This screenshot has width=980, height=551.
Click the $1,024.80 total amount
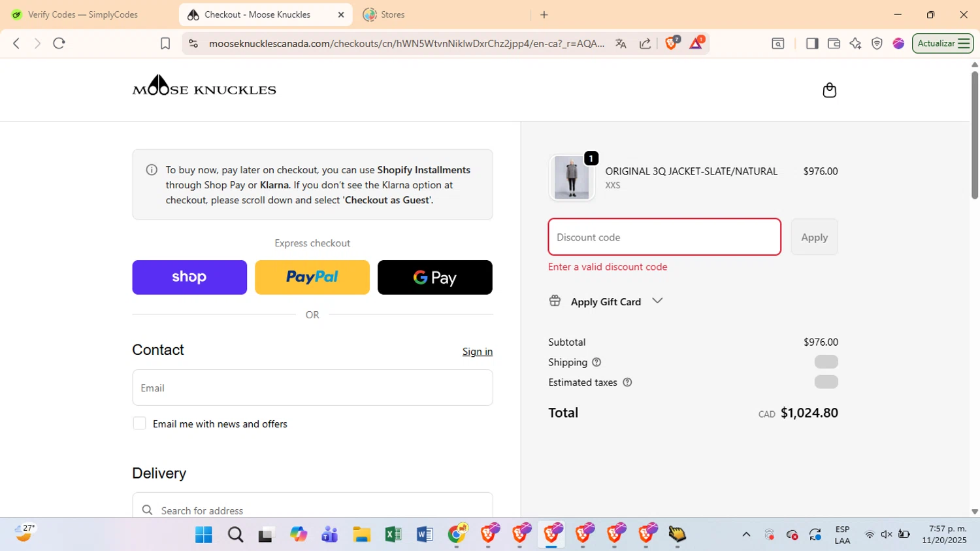click(809, 413)
